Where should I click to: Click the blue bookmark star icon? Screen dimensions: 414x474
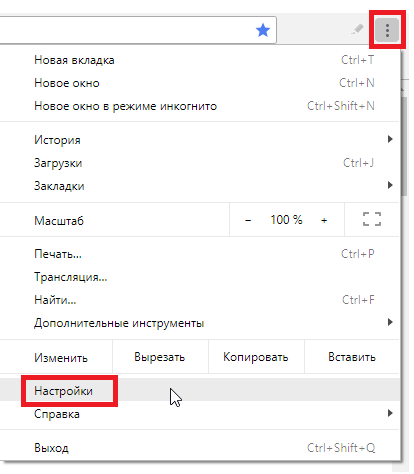263,30
